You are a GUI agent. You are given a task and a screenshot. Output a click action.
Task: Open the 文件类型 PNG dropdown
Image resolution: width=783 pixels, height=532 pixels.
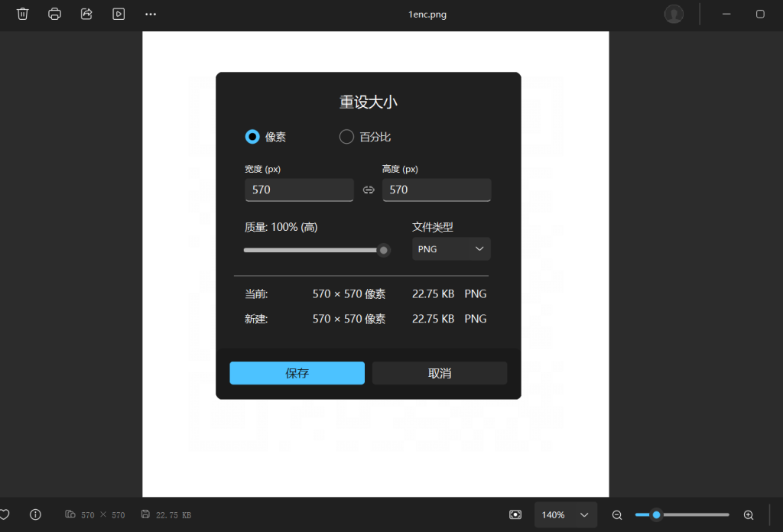451,249
